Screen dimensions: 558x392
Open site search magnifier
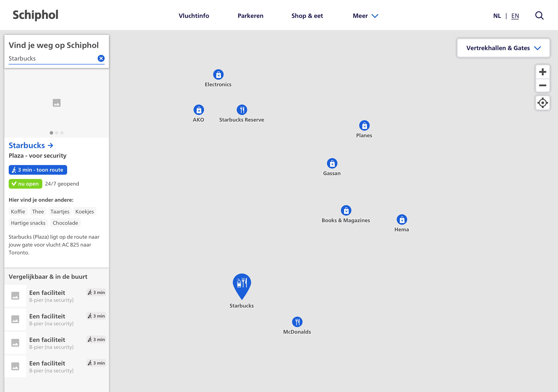(539, 16)
